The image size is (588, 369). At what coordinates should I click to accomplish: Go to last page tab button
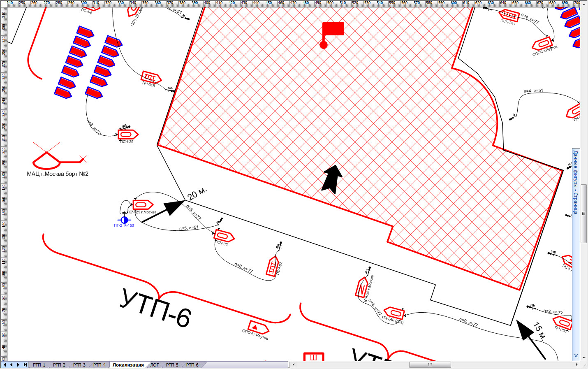(25, 365)
